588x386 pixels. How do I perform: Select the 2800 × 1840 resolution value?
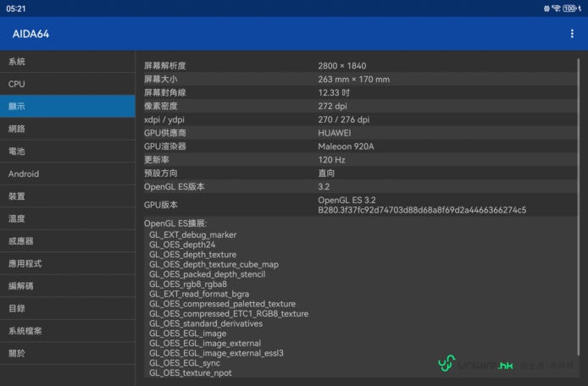pos(342,66)
